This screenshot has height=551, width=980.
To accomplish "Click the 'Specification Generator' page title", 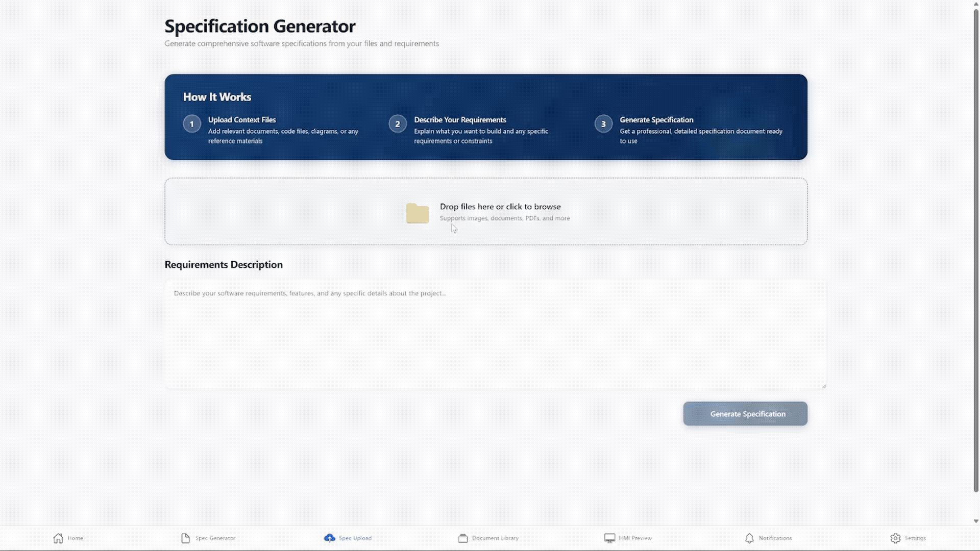I will click(x=260, y=26).
